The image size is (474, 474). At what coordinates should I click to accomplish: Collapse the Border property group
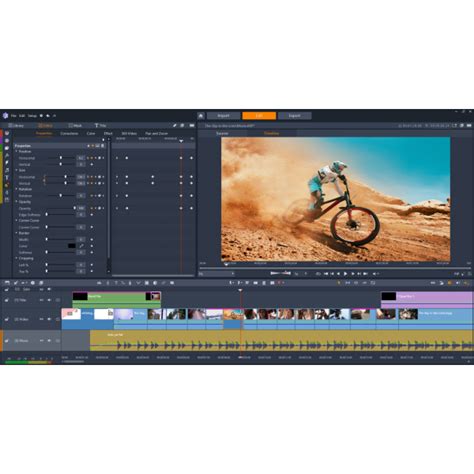pos(16,233)
